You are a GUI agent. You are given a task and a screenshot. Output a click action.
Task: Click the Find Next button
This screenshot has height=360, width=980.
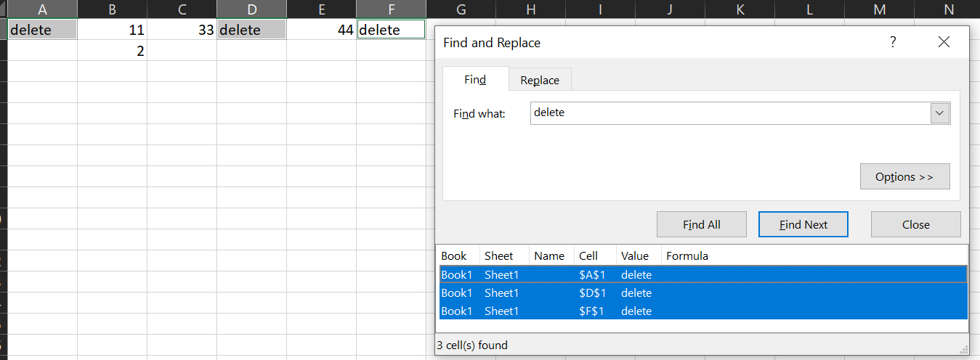[x=803, y=224]
